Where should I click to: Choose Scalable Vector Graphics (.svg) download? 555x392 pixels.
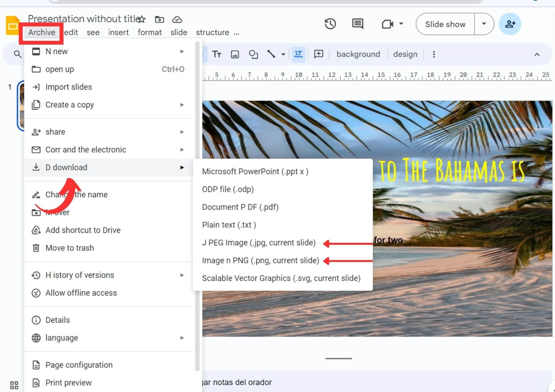click(282, 278)
